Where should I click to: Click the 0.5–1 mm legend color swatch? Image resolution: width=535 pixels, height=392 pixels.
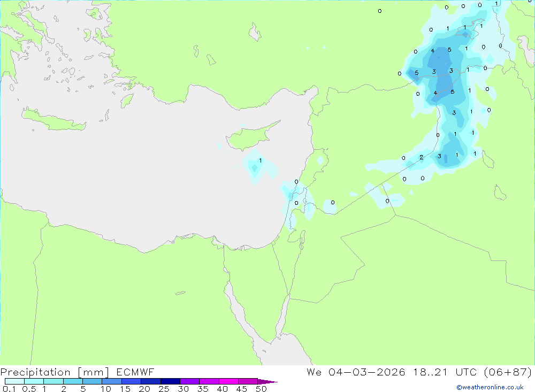click(x=34, y=381)
